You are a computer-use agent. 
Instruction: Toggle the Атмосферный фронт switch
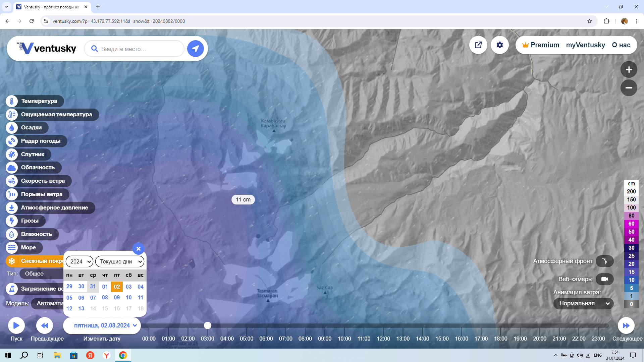coord(605,261)
